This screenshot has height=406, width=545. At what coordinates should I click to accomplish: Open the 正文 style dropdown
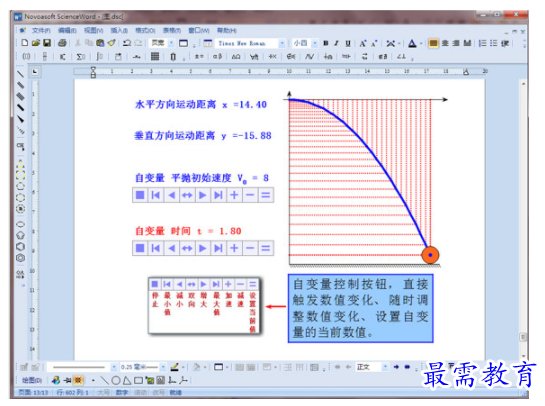(385, 367)
